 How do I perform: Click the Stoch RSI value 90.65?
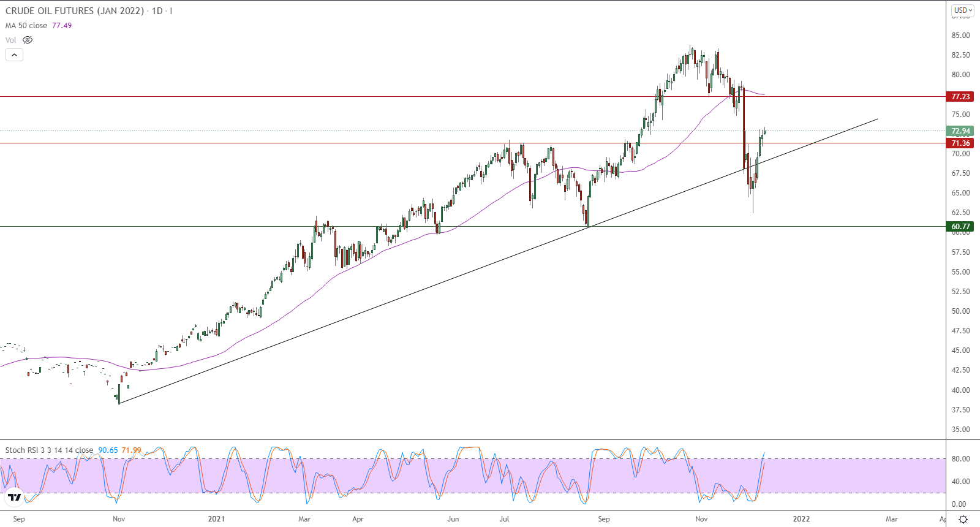[108, 450]
